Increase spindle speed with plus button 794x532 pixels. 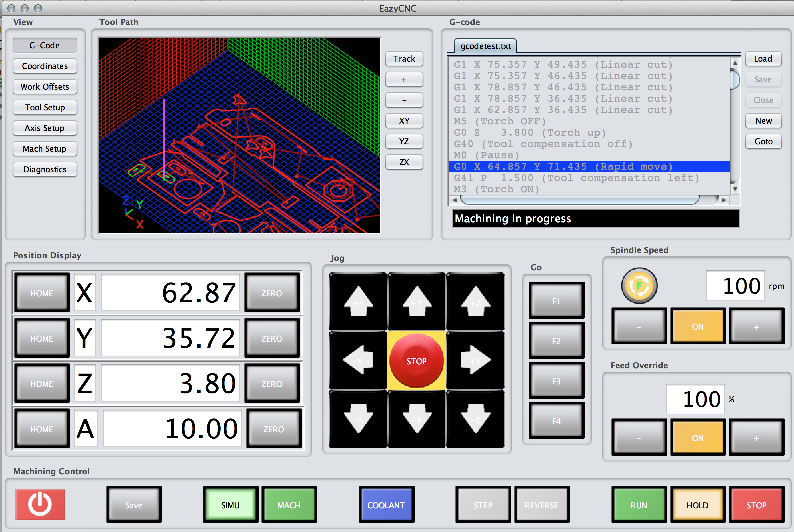pyautogui.click(x=756, y=326)
